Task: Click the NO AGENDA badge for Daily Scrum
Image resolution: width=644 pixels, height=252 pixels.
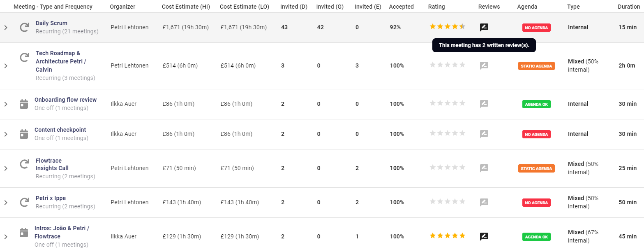Action: point(536,28)
